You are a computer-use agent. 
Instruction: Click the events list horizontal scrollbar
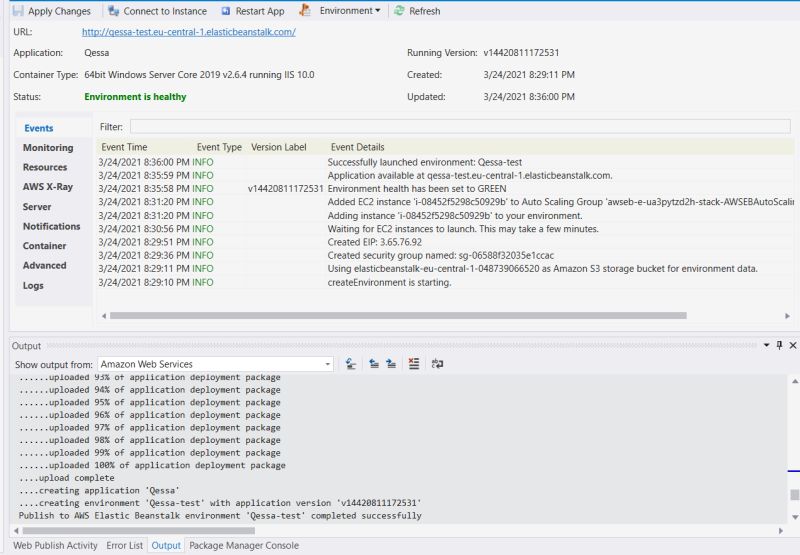pos(398,316)
